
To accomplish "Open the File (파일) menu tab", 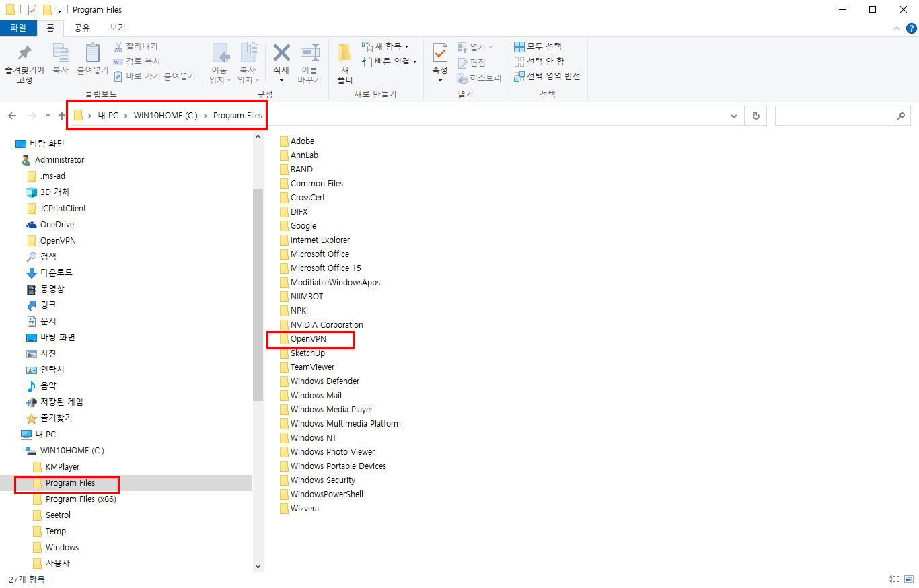I will click(18, 28).
